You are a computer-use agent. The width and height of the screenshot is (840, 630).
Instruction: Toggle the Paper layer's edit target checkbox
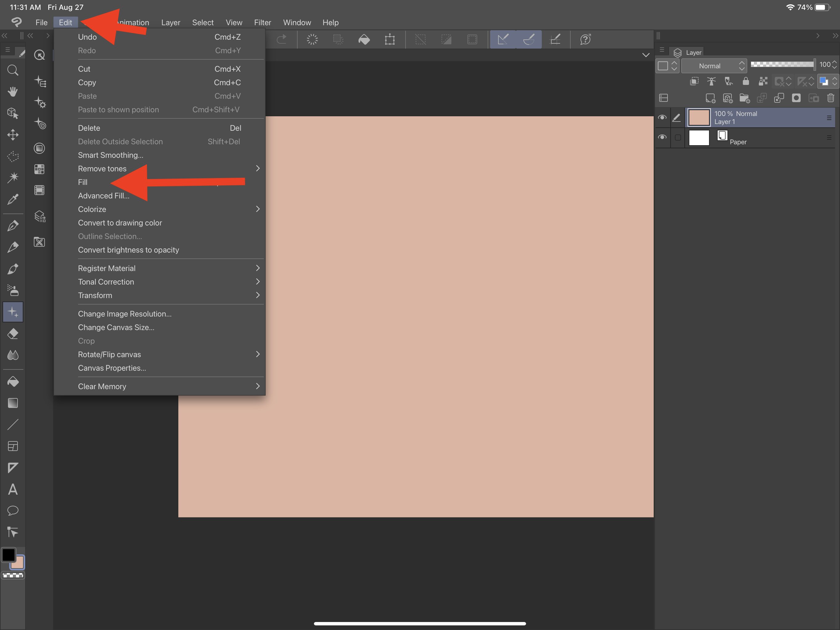pyautogui.click(x=677, y=138)
